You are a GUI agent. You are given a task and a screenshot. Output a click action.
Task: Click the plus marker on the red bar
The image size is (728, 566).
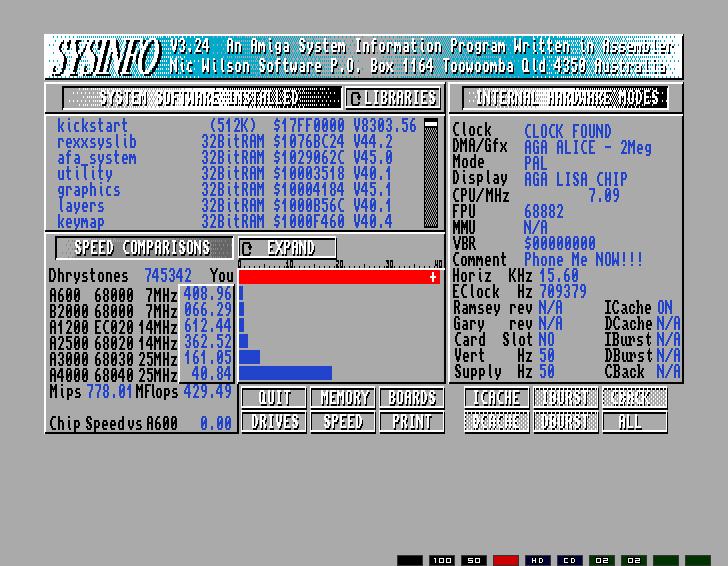(x=433, y=277)
